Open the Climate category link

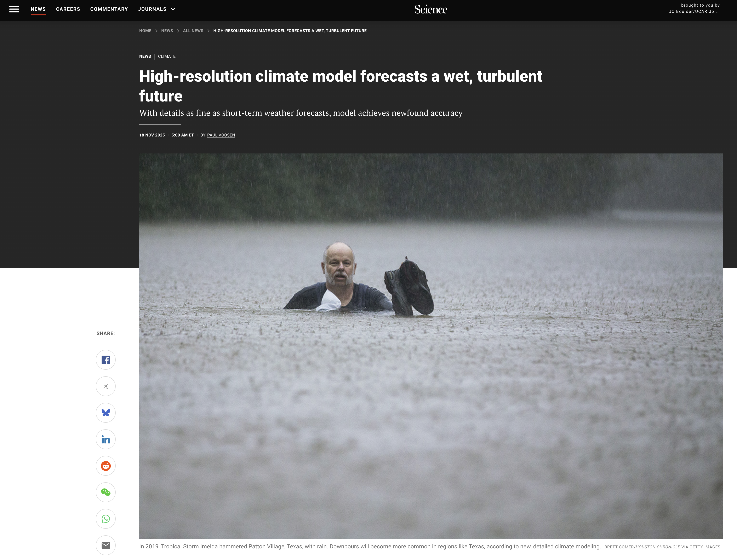pos(167,56)
